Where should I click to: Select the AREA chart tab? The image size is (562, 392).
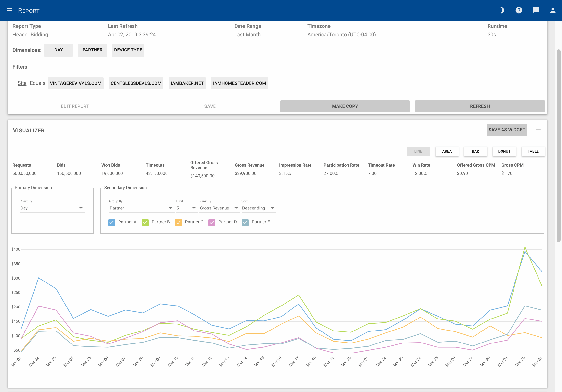447,151
